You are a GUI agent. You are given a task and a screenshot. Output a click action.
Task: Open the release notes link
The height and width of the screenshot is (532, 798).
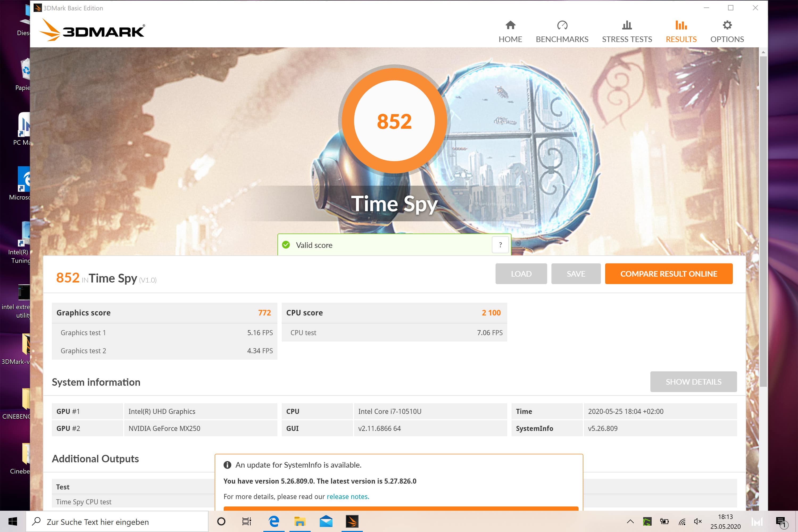[x=347, y=496]
